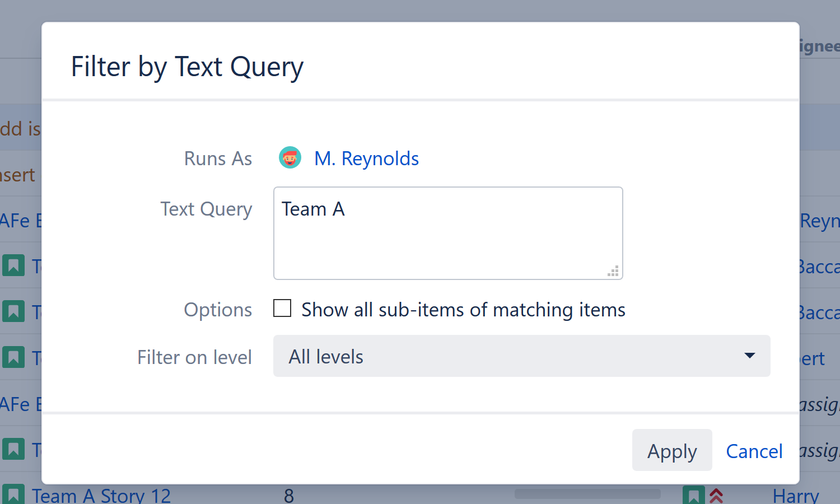Click the third green story icon in left column

coord(13,357)
